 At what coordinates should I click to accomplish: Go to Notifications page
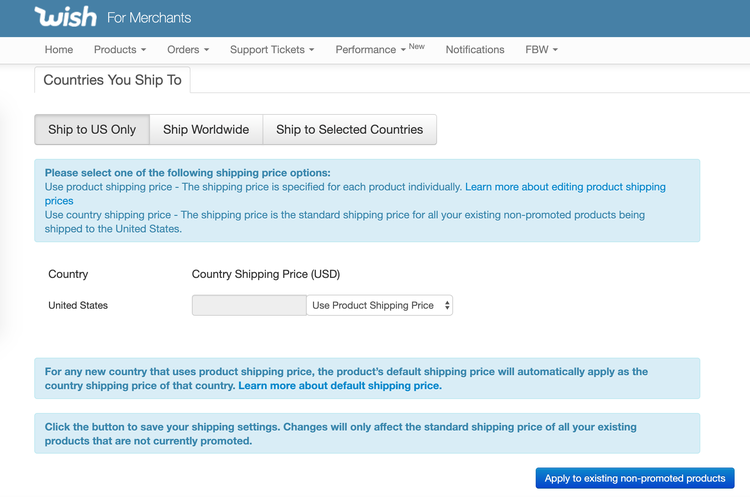point(475,50)
